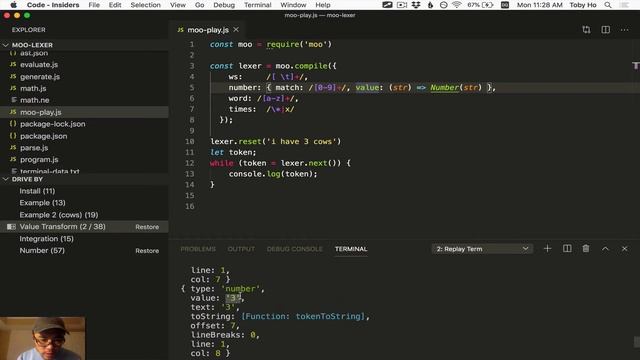Screen dimensions: 640x360
Task: Open the Apple menu
Action: pos(13,5)
